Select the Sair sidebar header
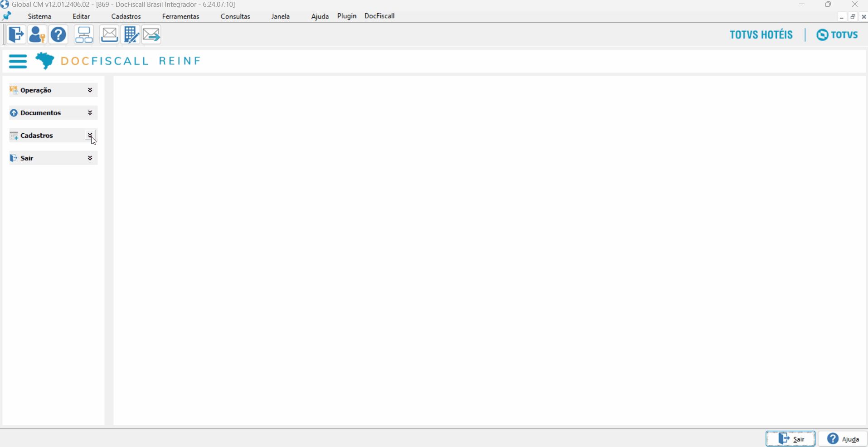 [x=53, y=158]
